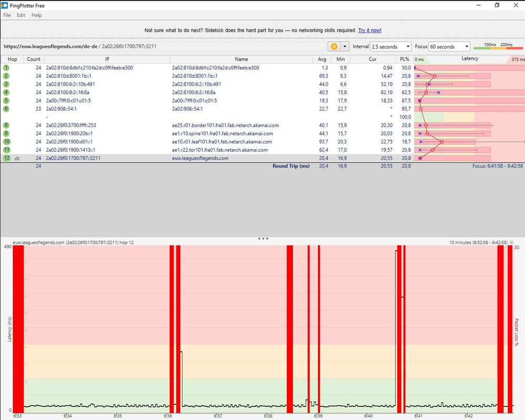The height and width of the screenshot is (420, 525).
Task: Select IP 2a00::7fff:0:c01:c01:5 in hop 5
Action: pos(68,100)
